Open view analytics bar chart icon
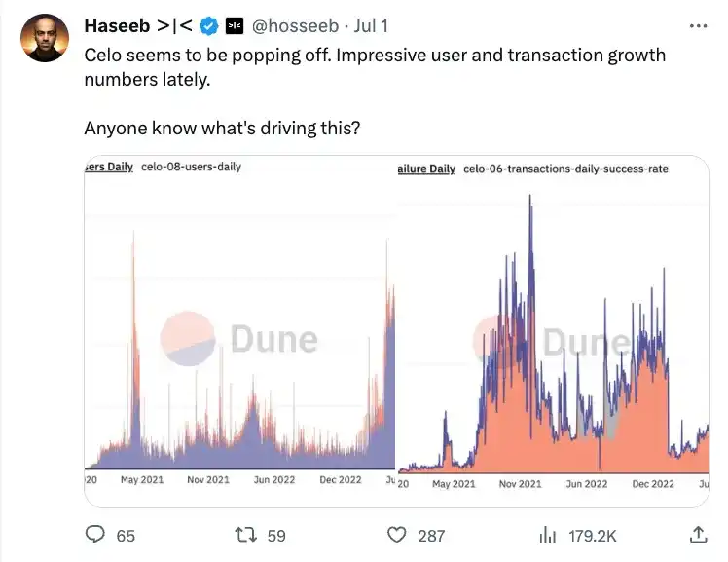This screenshot has width=728, height=562. pyautogui.click(x=548, y=535)
